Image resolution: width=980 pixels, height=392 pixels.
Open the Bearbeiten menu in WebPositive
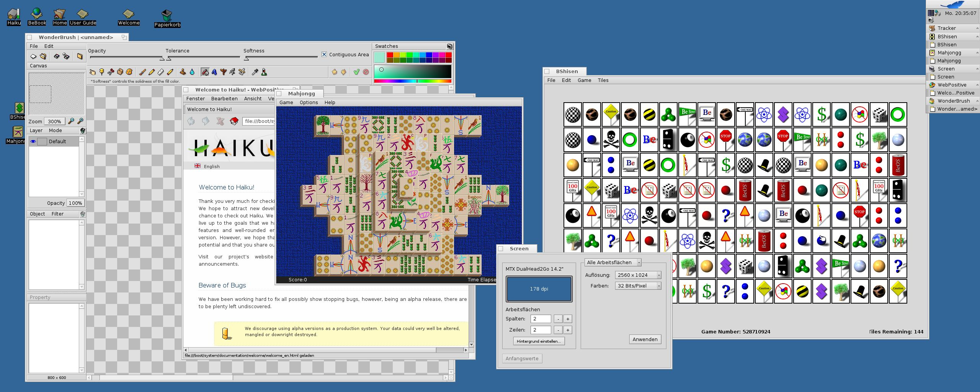tap(224, 98)
